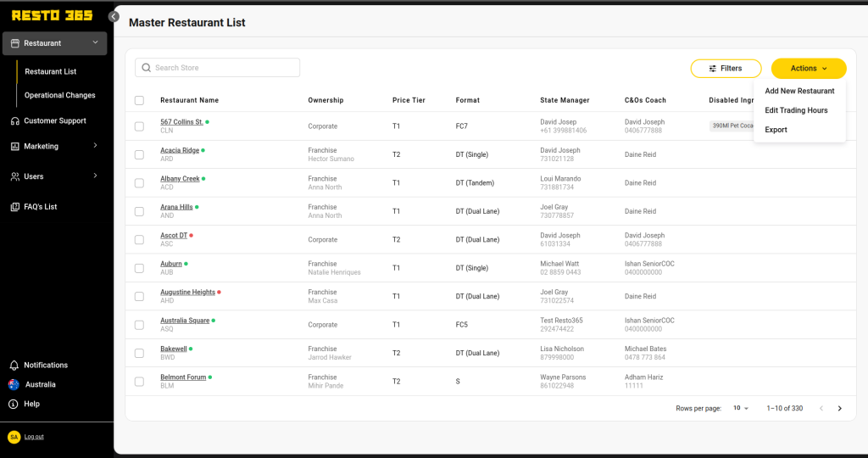This screenshot has height=458, width=868.
Task: Open the Australia Square restaurant link
Action: click(185, 320)
